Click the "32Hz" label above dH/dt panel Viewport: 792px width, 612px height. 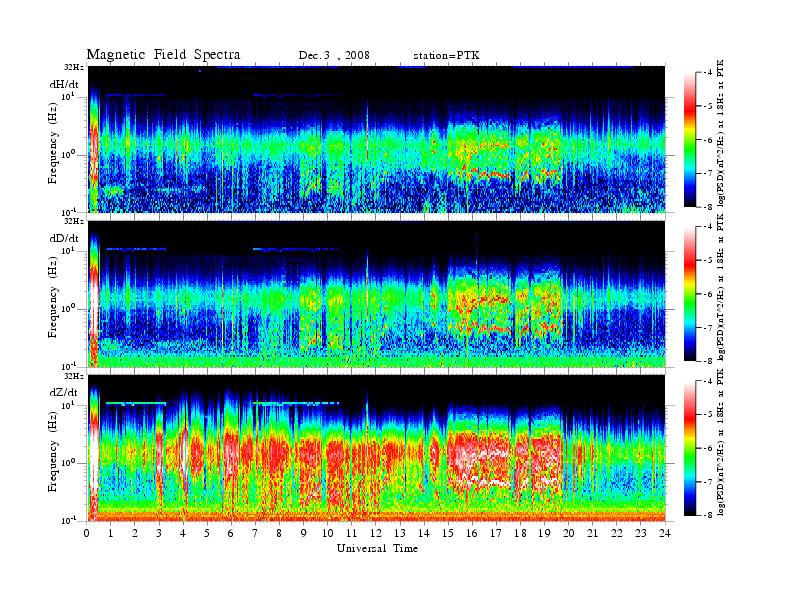click(x=74, y=67)
